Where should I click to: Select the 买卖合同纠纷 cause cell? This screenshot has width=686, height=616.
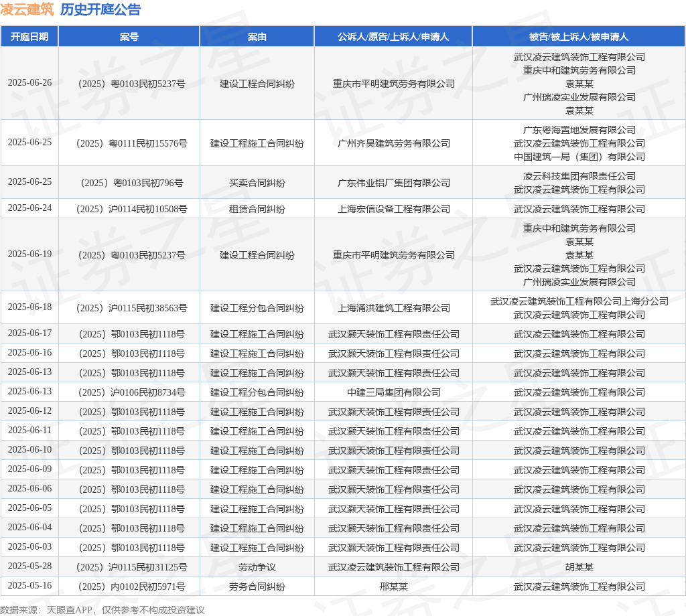click(x=257, y=183)
